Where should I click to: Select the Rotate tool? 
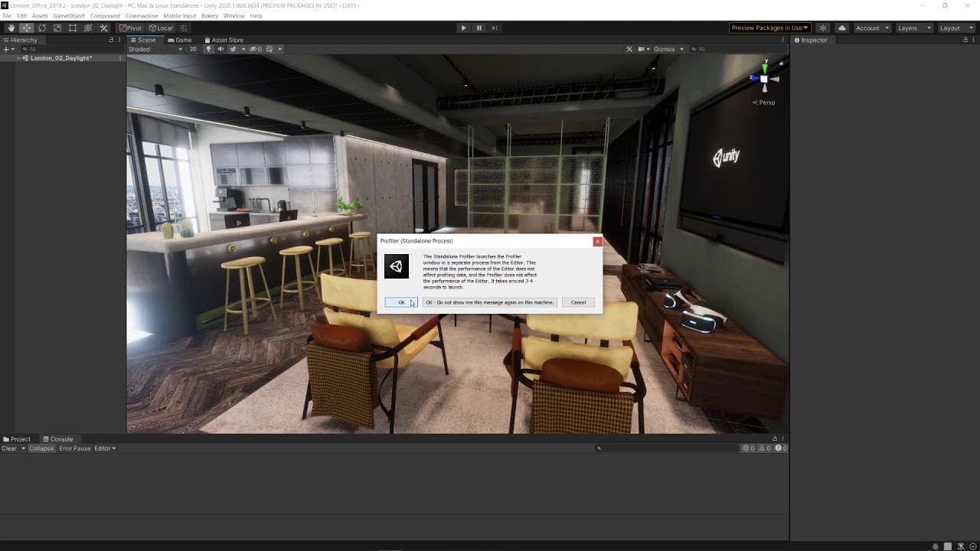pos(41,28)
